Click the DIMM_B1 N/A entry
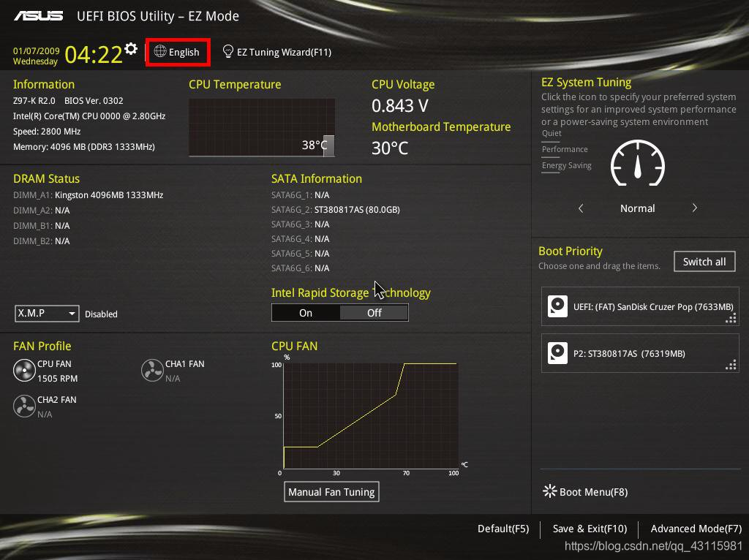Screen dimensions: 749x560 (42, 225)
